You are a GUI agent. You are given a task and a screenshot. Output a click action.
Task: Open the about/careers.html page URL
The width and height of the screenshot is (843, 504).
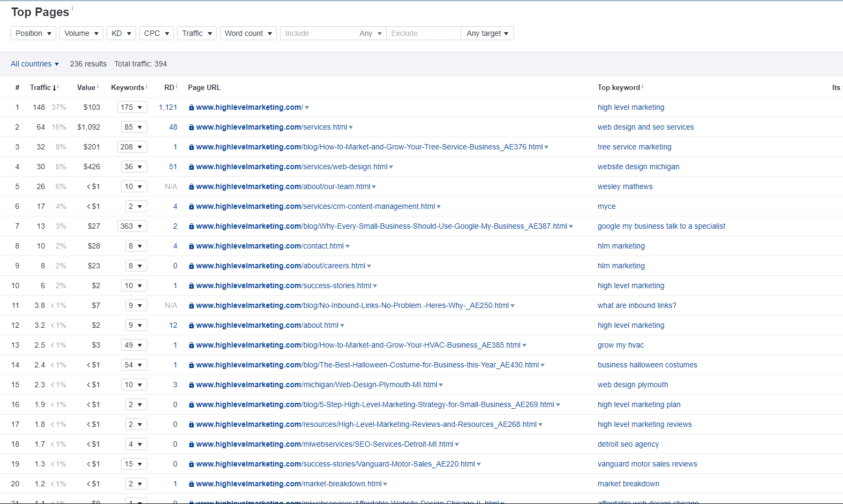(281, 266)
